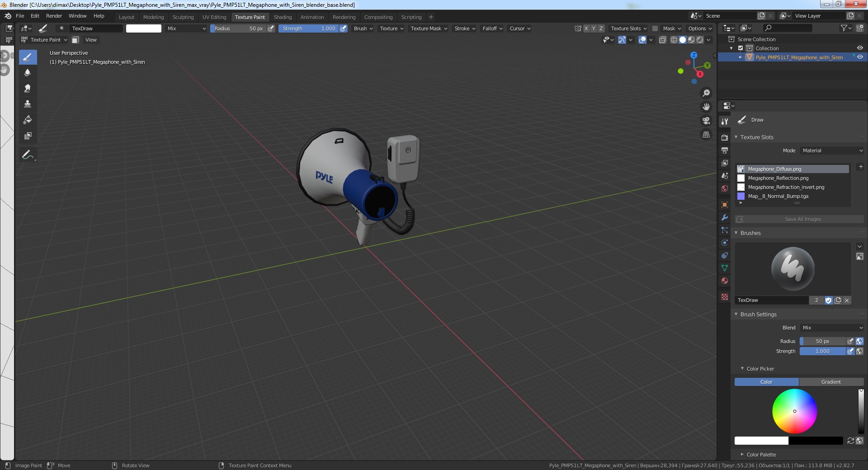Enable wireframe viewport shading
868x470 pixels.
tap(674, 40)
